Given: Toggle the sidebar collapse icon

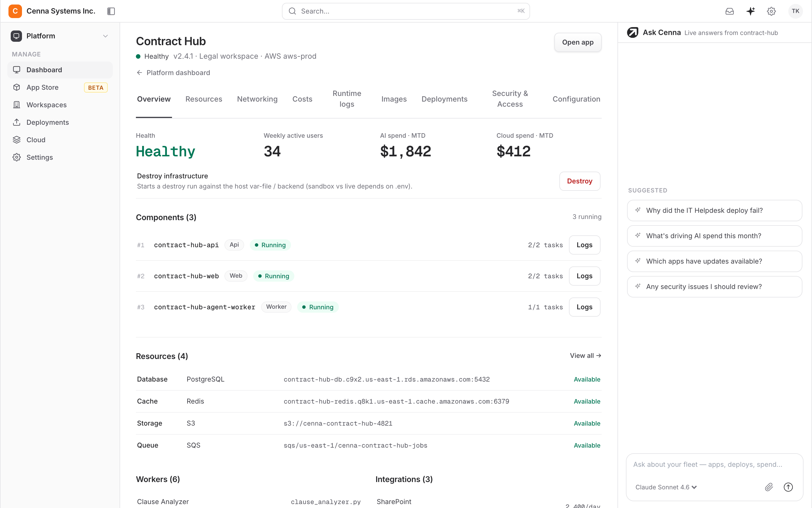Looking at the screenshot, I should pos(111,11).
